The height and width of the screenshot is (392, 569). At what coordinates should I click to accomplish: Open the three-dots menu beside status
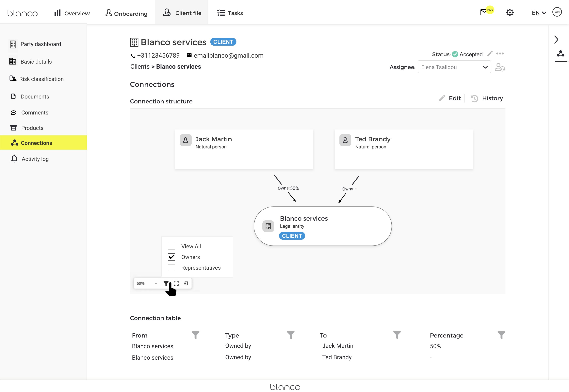point(500,53)
